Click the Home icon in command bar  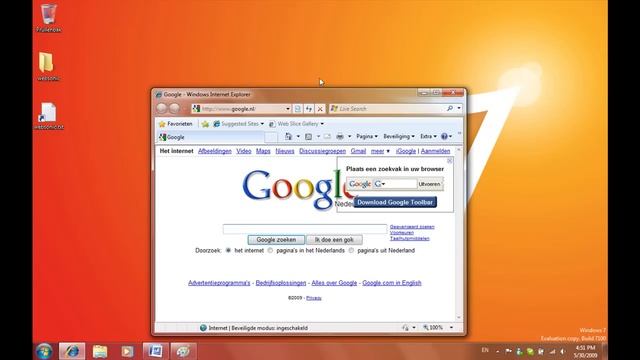[288, 136]
